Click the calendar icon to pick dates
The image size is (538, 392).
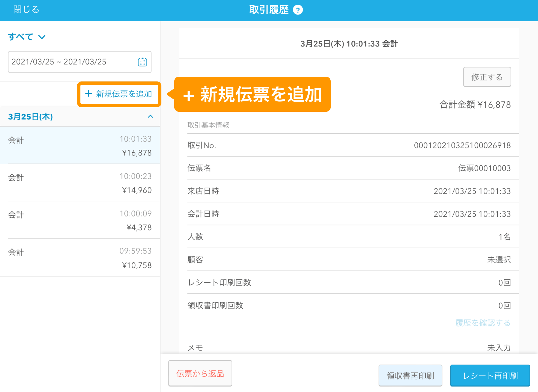pyautogui.click(x=142, y=62)
